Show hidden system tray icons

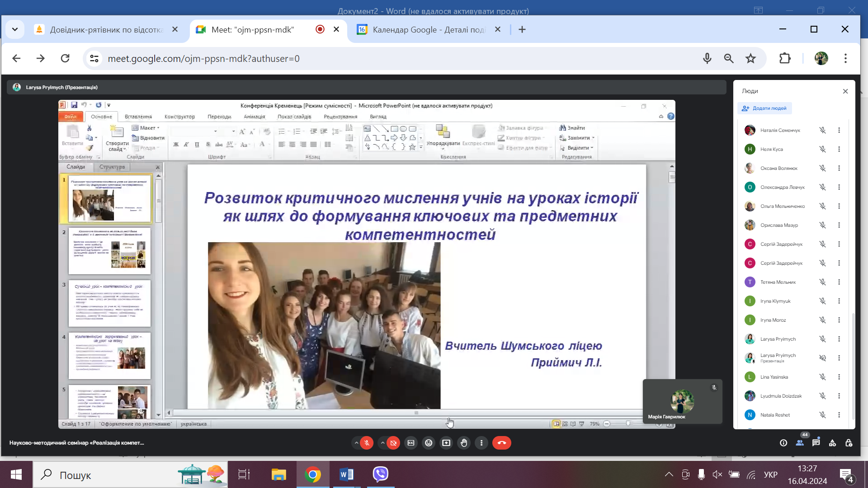669,474
